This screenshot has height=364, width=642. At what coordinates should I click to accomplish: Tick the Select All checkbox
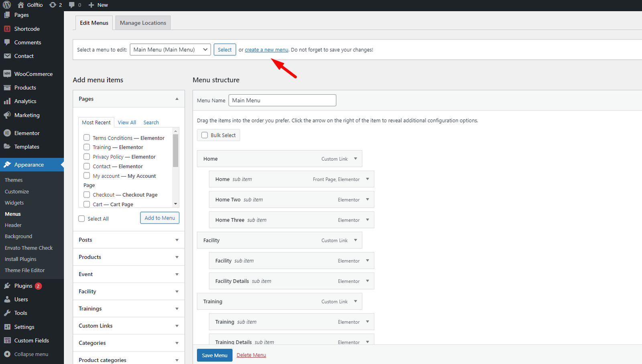82,219
